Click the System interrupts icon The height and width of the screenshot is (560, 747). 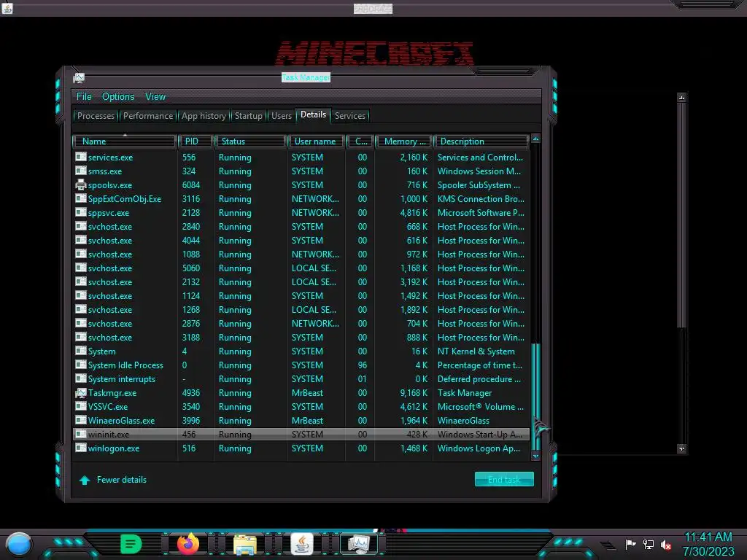(80, 378)
